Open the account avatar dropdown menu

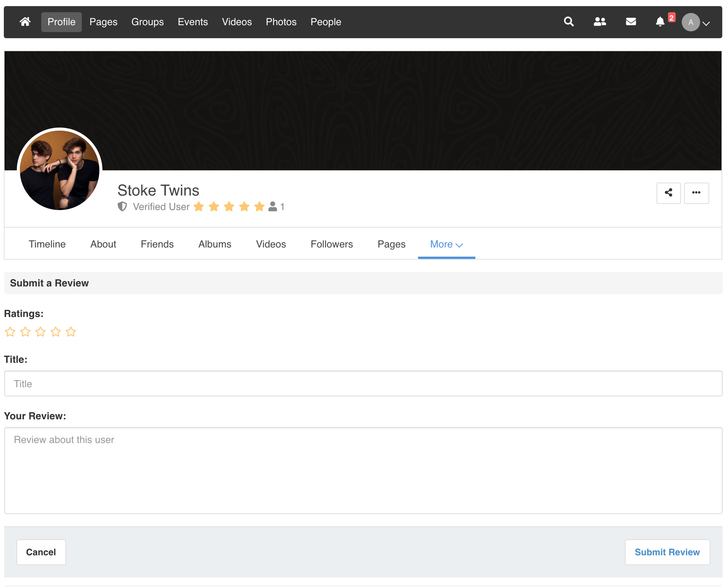(696, 22)
